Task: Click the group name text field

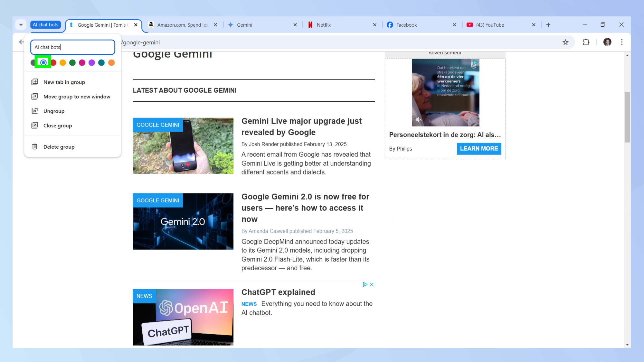Action: click(73, 47)
